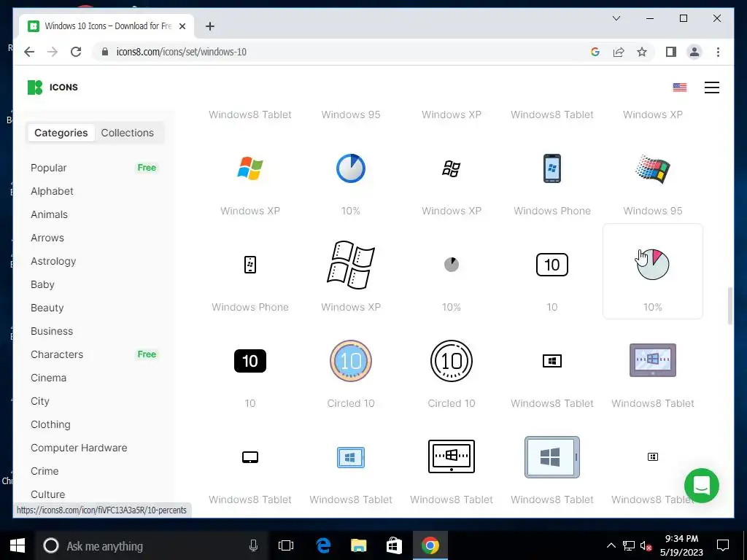Screen dimensions: 747x560
Task: Show hidden system tray icons
Action: pos(611,545)
